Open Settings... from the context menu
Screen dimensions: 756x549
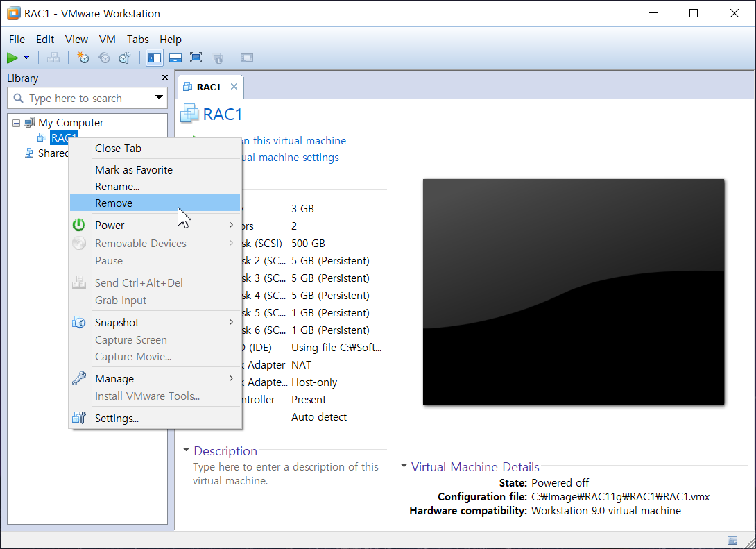point(155,419)
